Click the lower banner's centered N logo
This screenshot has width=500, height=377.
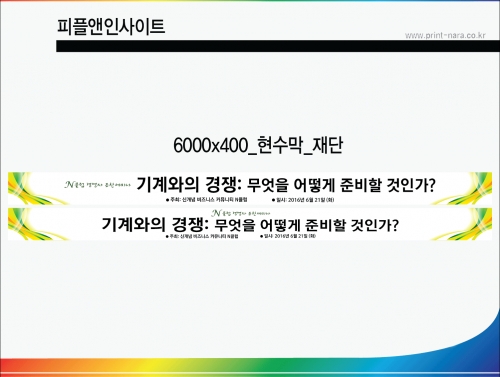click(216, 213)
